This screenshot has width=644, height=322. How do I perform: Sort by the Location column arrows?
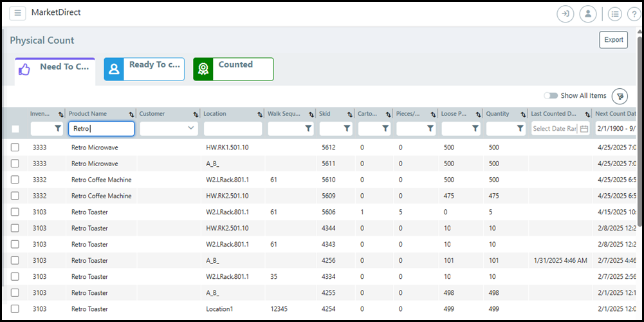pos(260,114)
